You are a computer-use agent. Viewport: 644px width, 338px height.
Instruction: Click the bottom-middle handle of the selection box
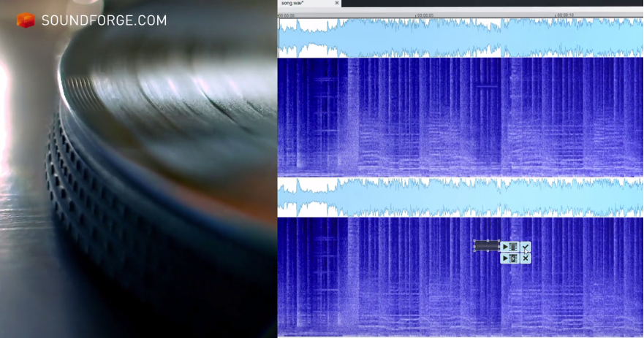[x=487, y=251]
